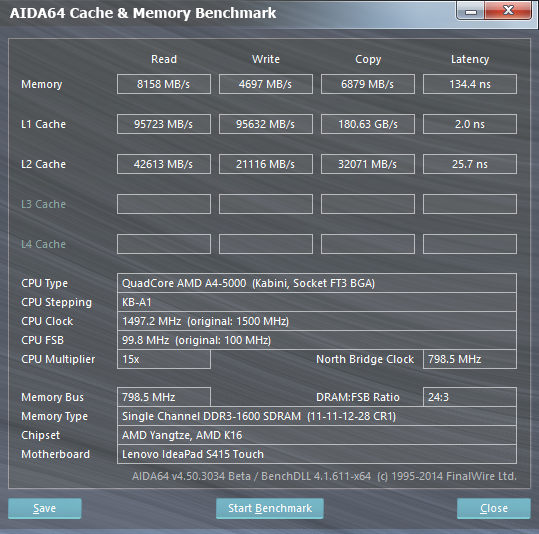Save the benchmark results
539x534 pixels.
[x=45, y=508]
